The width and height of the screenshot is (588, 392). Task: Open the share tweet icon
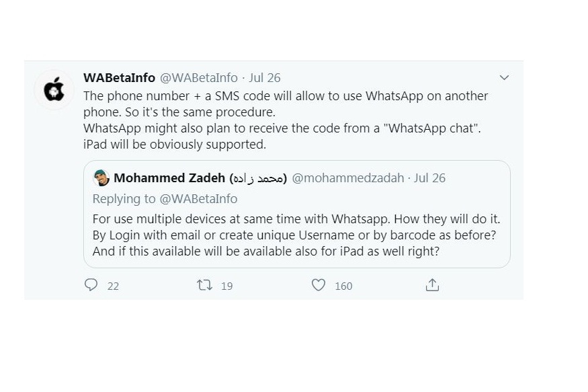point(432,285)
